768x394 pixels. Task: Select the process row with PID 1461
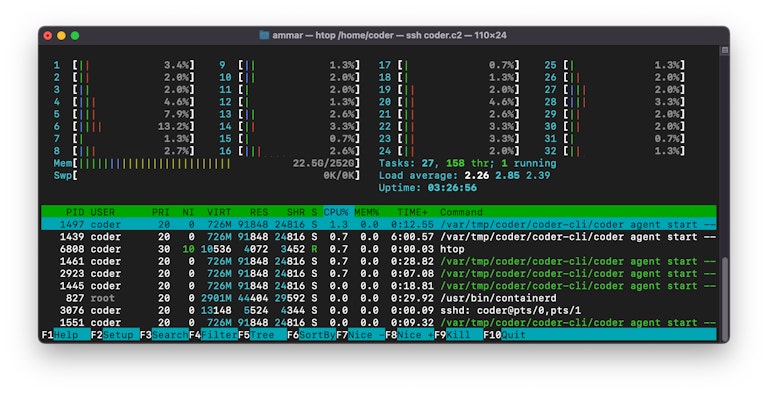click(379, 261)
